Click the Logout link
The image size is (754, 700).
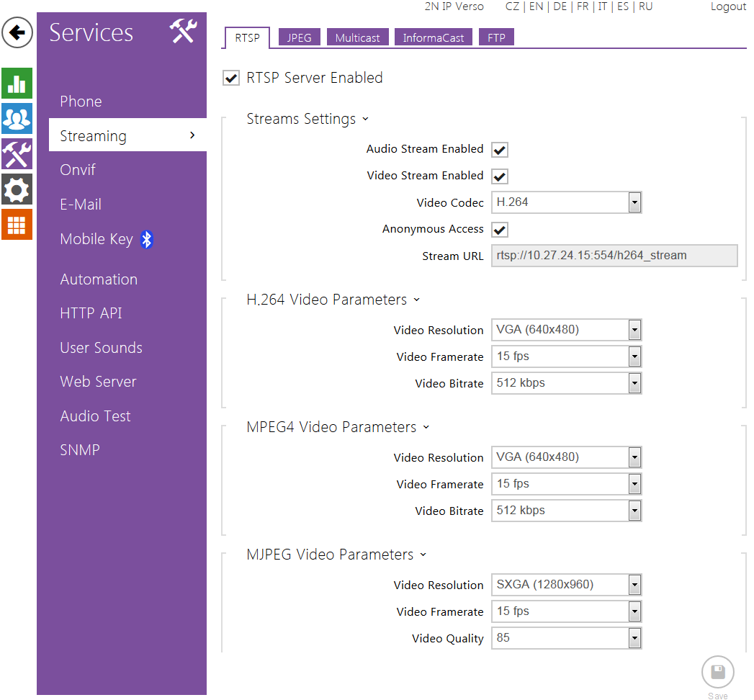(728, 6)
